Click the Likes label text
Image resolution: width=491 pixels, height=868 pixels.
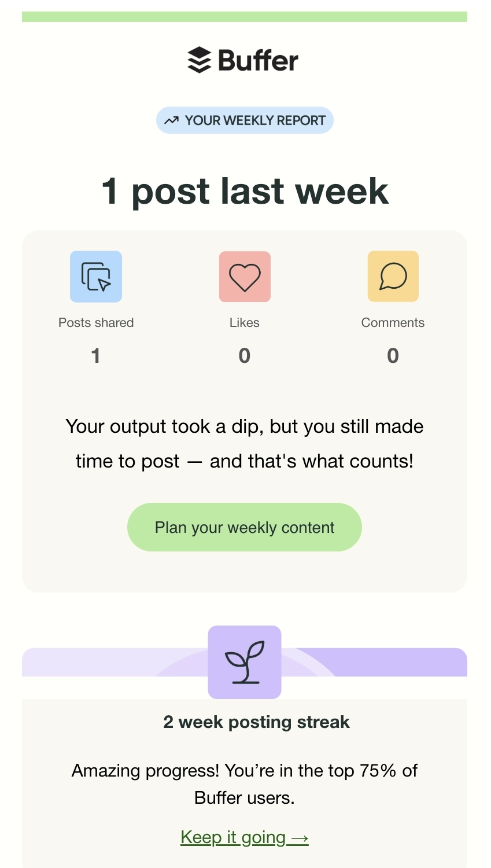[x=245, y=323]
